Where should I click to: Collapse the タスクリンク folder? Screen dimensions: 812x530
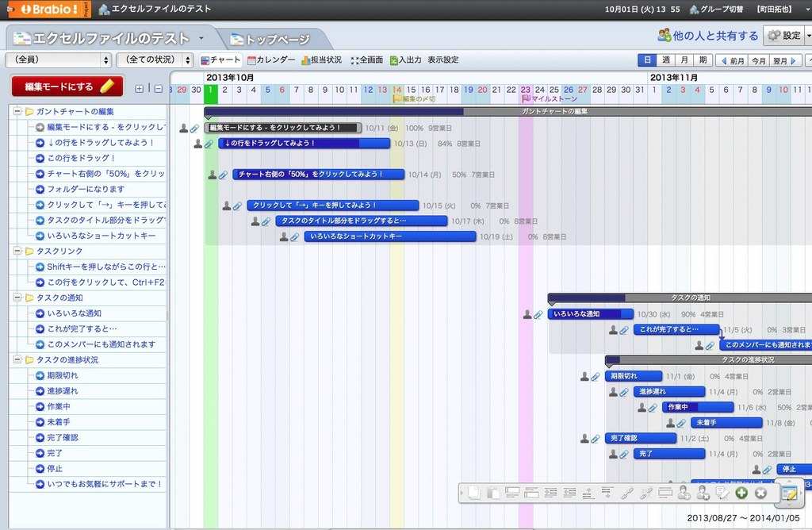[17, 251]
